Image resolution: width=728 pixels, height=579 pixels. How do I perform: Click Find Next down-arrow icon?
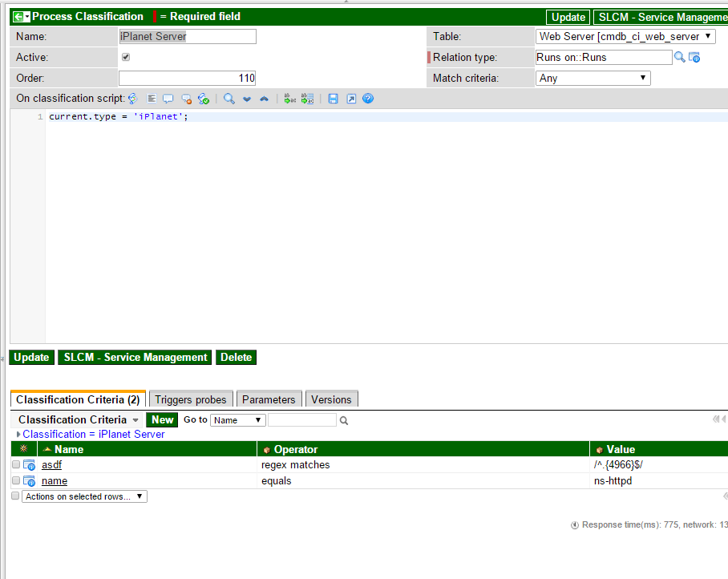pyautogui.click(x=246, y=99)
